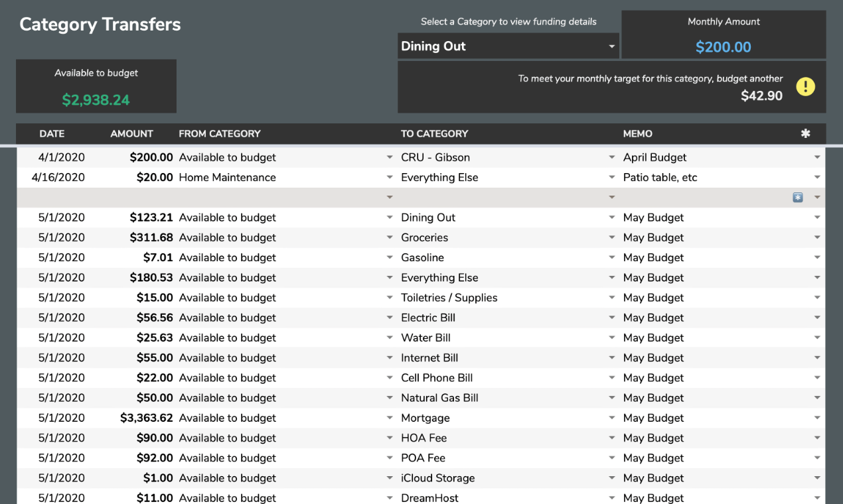Open From Category dropdown for HOA Fee row
Screen dimensions: 843x504
390,438
